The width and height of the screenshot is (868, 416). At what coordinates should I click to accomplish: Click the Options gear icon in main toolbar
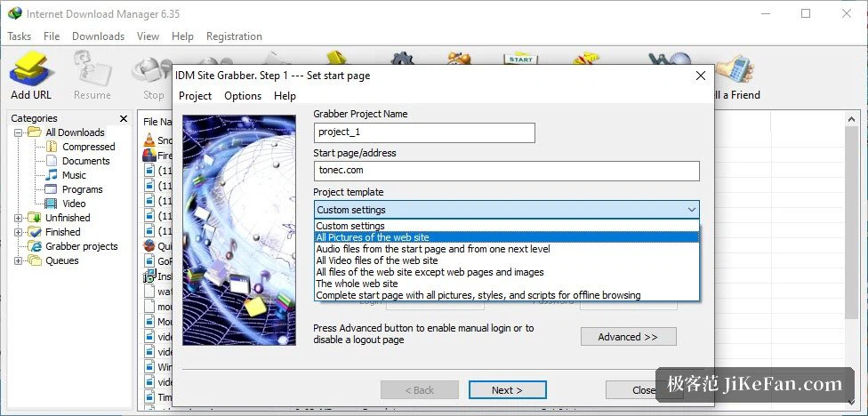pos(403,58)
